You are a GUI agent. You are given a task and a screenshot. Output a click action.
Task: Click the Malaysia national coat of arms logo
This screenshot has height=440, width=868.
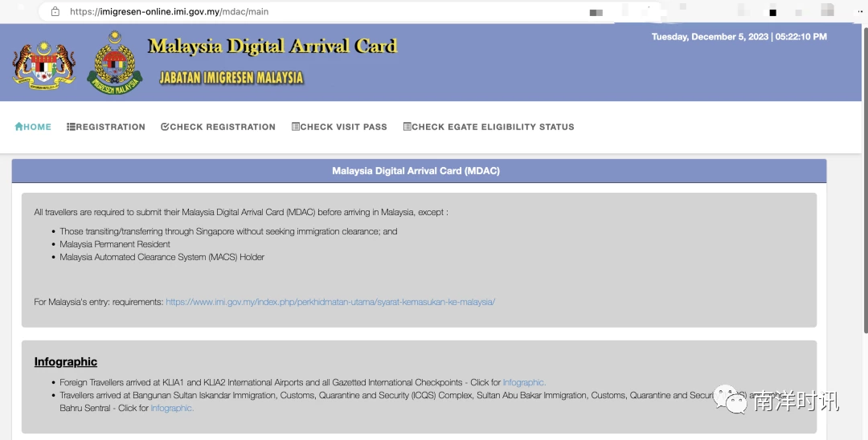(x=44, y=64)
